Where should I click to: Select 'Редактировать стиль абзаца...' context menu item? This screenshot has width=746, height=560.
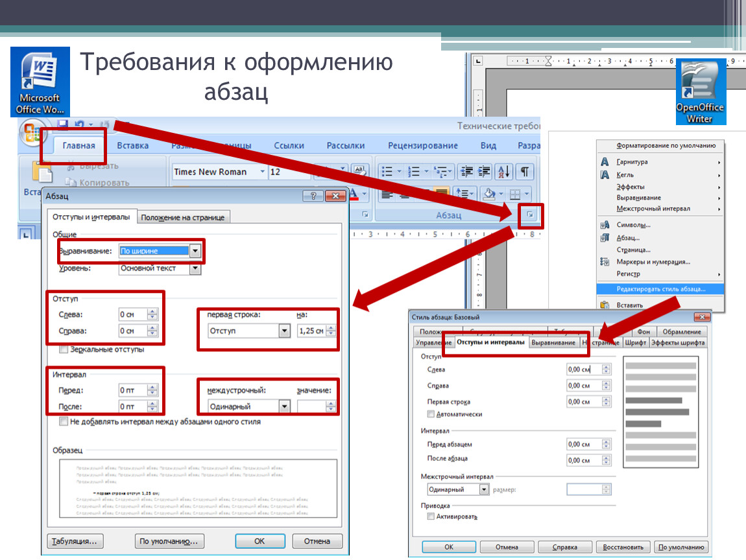pos(660,289)
